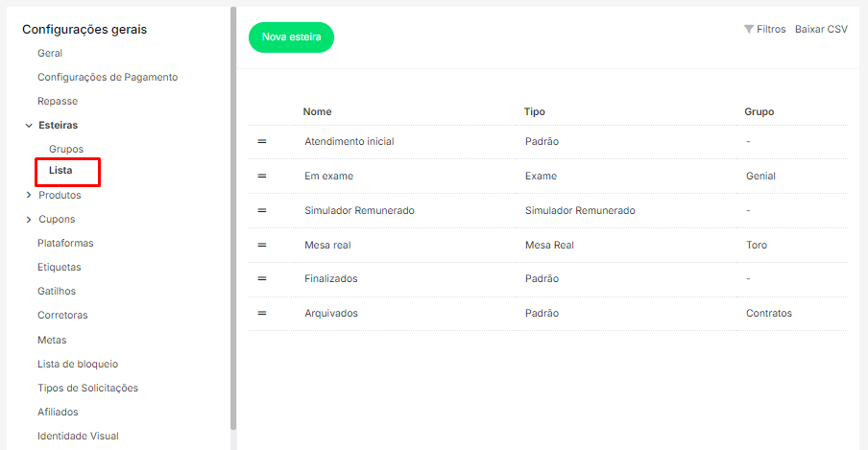Open the Mesa real esteira row
868x450 pixels.
(327, 245)
